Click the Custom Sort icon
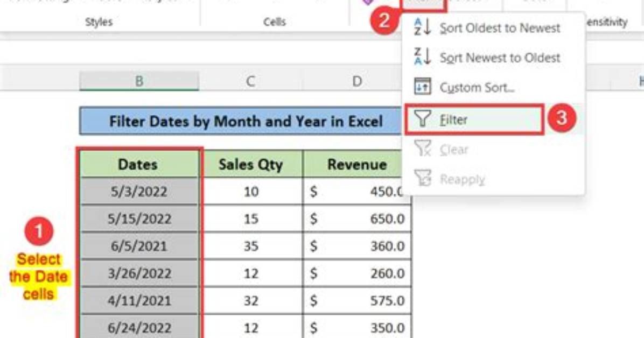The height and width of the screenshot is (338, 644). coord(422,87)
